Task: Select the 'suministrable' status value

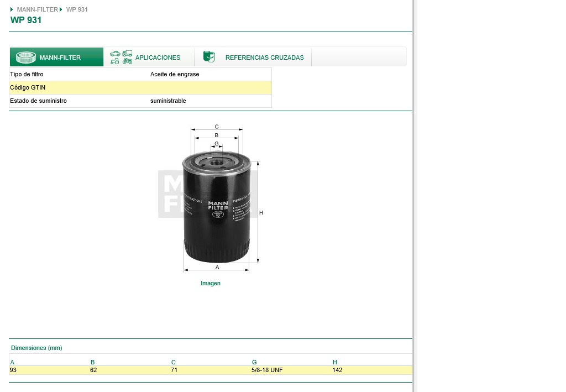Action: (168, 101)
